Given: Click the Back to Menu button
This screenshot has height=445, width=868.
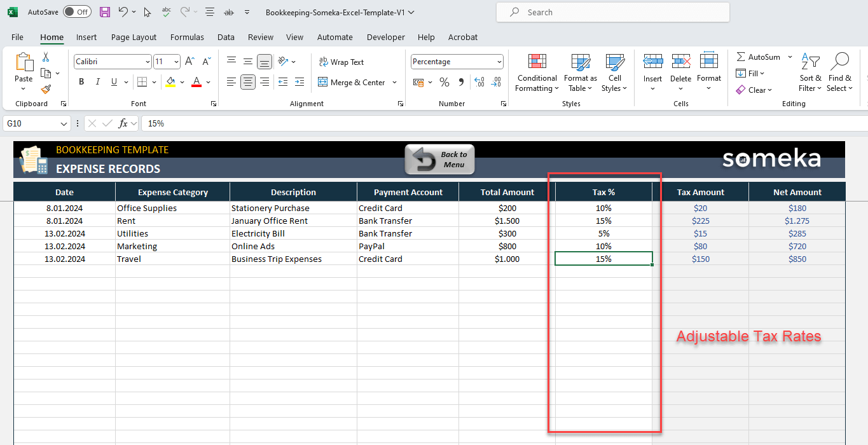Looking at the screenshot, I should (440, 160).
